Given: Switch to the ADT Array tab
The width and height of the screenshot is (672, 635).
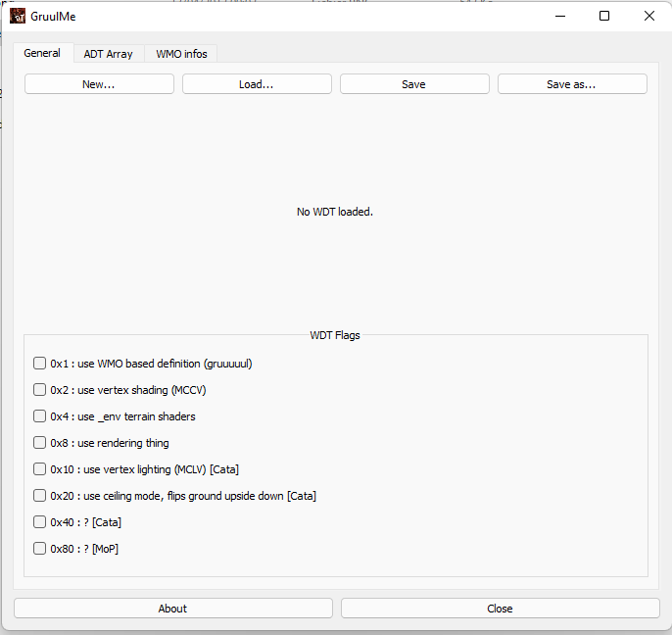Looking at the screenshot, I should pos(108,54).
